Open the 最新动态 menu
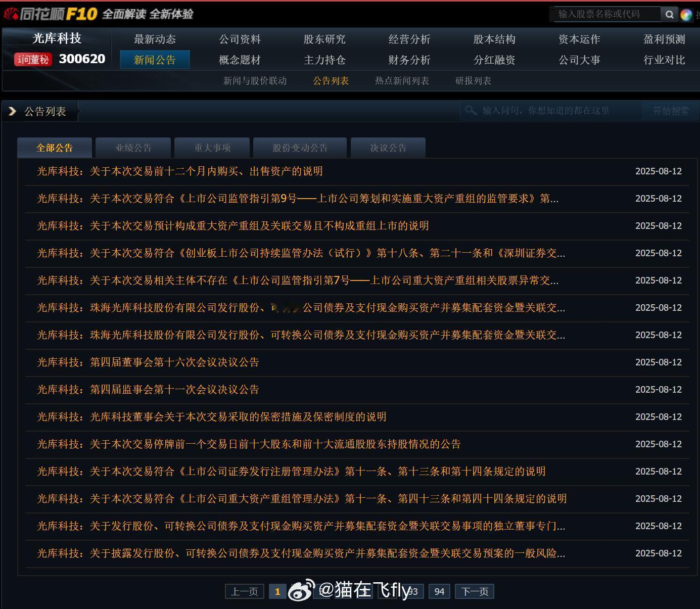 click(x=155, y=39)
